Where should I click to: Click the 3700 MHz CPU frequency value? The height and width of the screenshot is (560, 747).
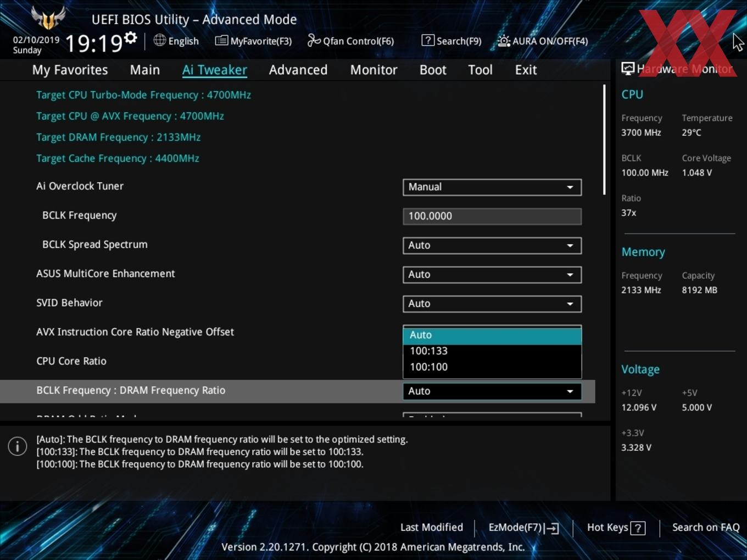(x=641, y=132)
